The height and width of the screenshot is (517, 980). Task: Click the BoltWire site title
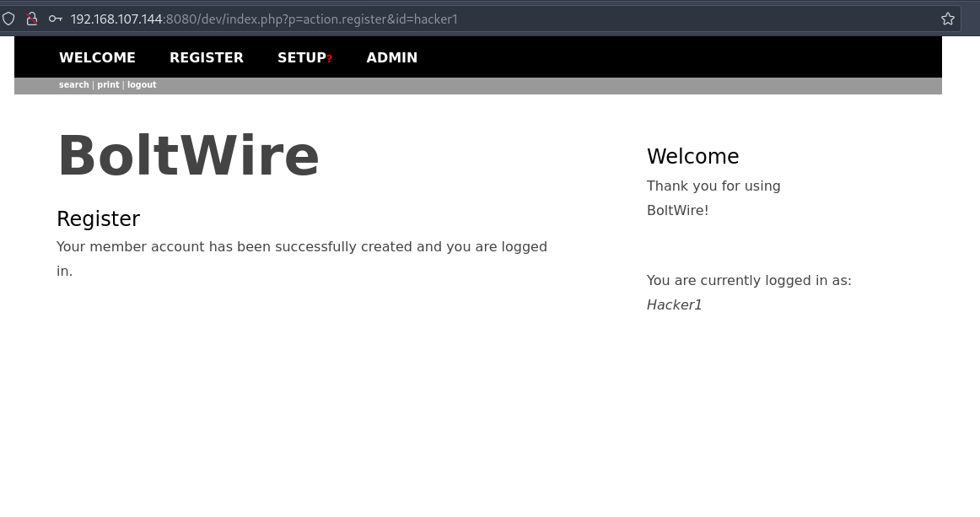188,155
